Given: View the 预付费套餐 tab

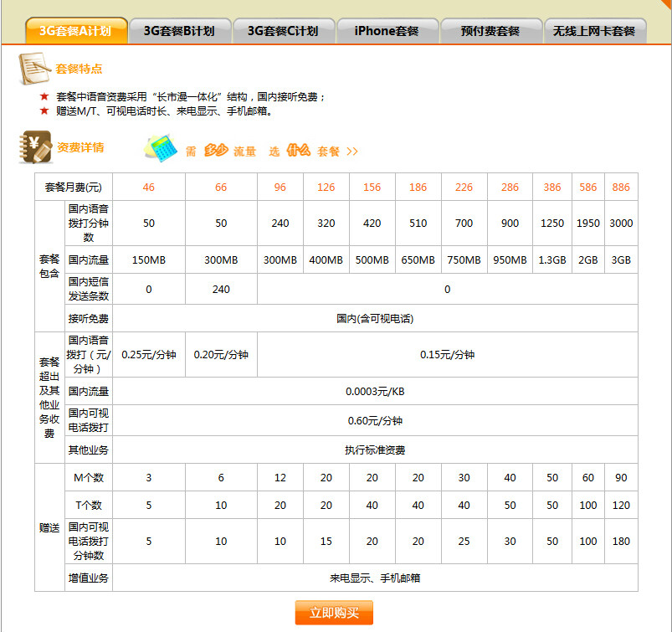Looking at the screenshot, I should click(490, 29).
